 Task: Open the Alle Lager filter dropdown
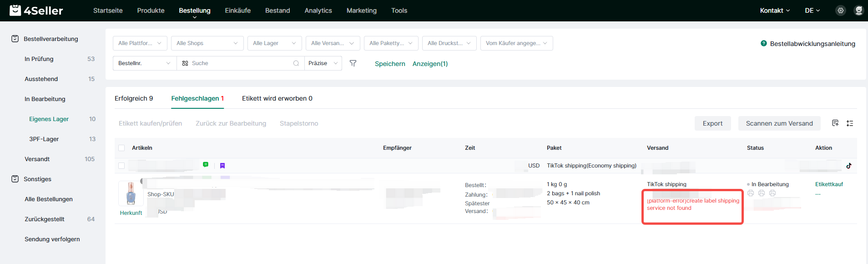[274, 43]
